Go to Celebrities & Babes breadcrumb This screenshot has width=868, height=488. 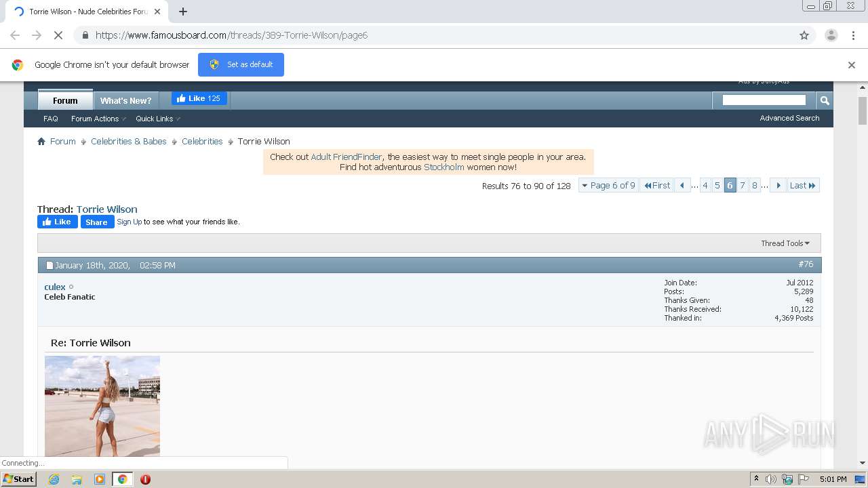click(129, 141)
